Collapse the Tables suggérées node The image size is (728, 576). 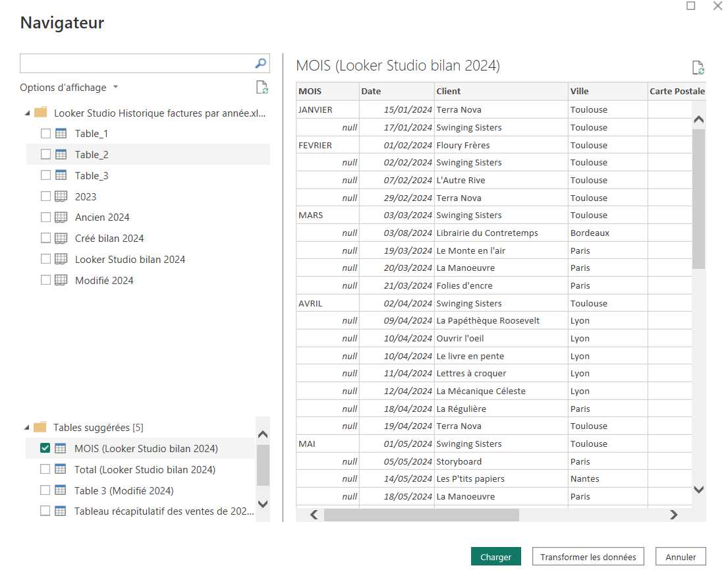click(26, 427)
